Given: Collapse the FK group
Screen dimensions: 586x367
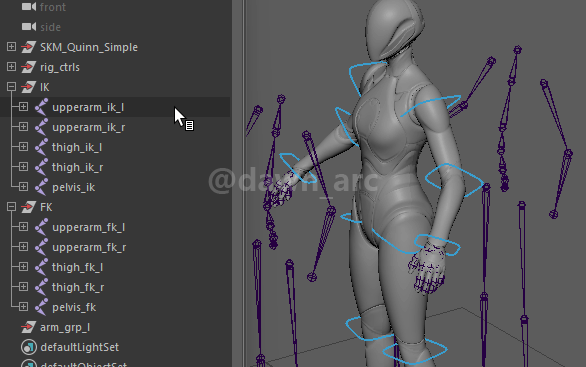Looking at the screenshot, I should click(x=11, y=207).
